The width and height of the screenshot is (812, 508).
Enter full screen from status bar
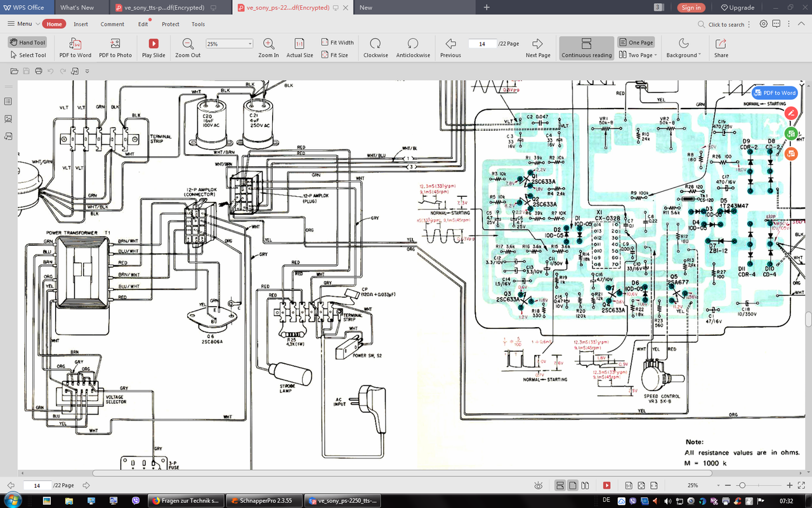pyautogui.click(x=802, y=485)
